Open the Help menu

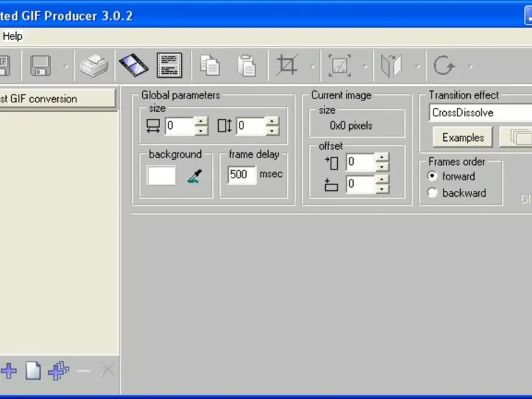13,36
